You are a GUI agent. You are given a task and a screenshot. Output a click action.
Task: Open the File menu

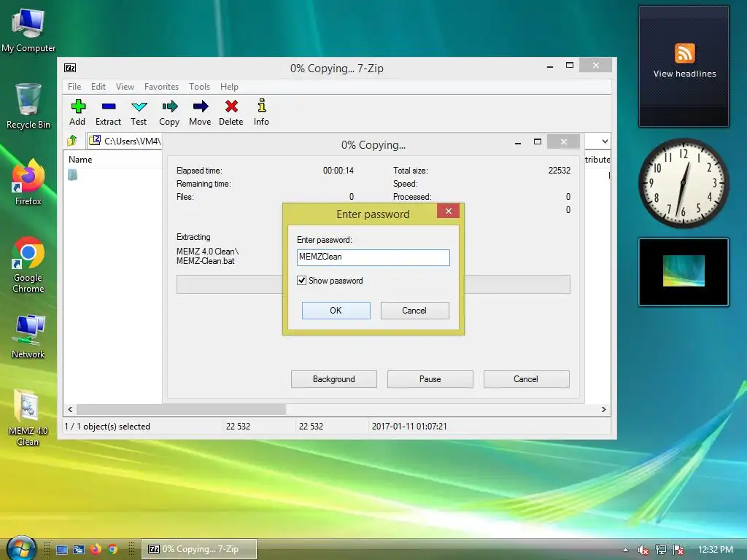click(74, 87)
